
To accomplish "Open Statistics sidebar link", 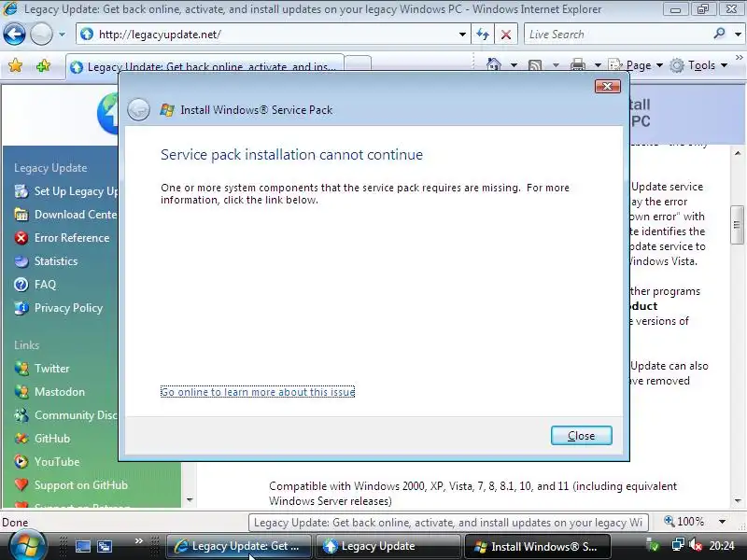I will pyautogui.click(x=46, y=261).
